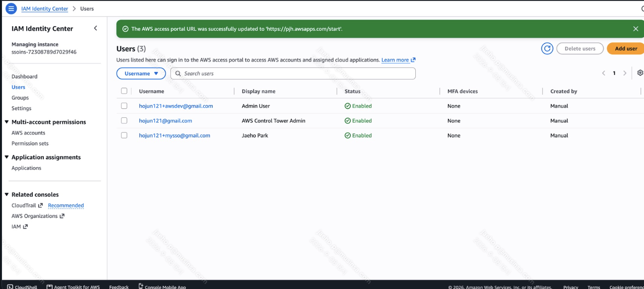The height and width of the screenshot is (289, 644).
Task: Go to next page arrow
Action: 625,73
